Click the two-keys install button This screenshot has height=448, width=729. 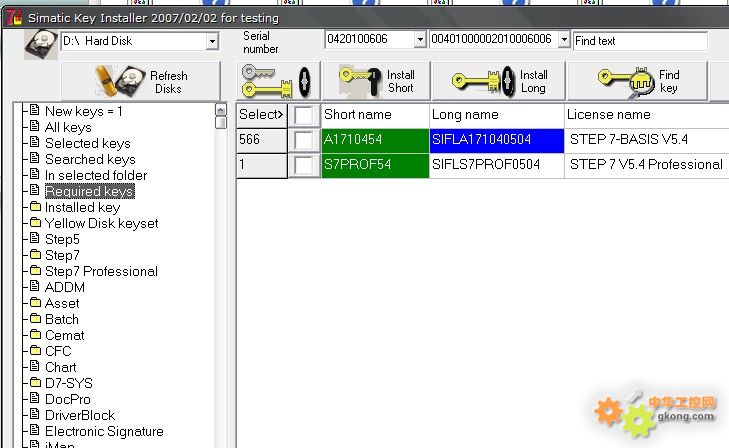click(x=278, y=81)
